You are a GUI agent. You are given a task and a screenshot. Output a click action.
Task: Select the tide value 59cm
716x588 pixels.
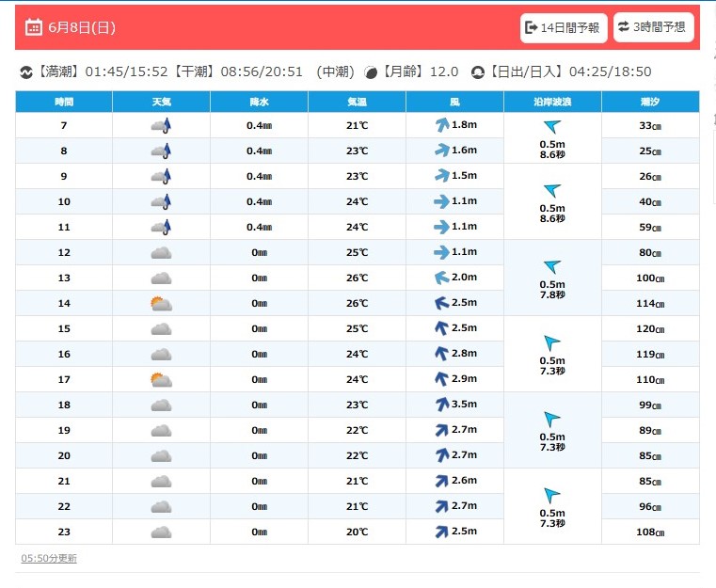pyautogui.click(x=650, y=228)
